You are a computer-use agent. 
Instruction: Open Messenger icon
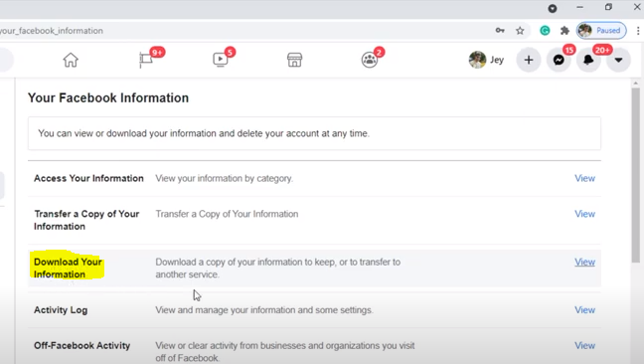559,60
